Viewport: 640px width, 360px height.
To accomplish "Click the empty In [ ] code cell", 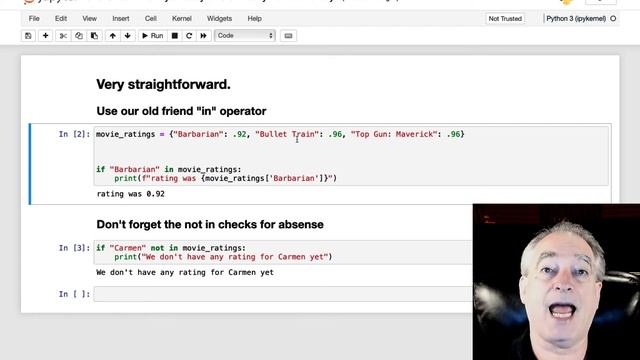I will click(282, 294).
